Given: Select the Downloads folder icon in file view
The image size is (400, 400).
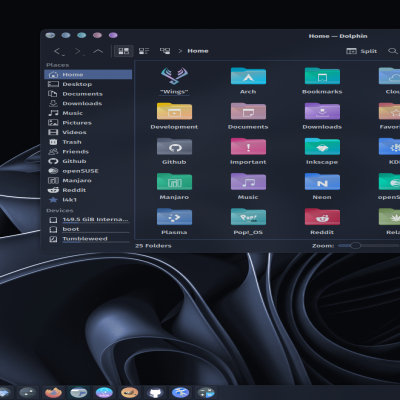Looking at the screenshot, I should coord(322,111).
